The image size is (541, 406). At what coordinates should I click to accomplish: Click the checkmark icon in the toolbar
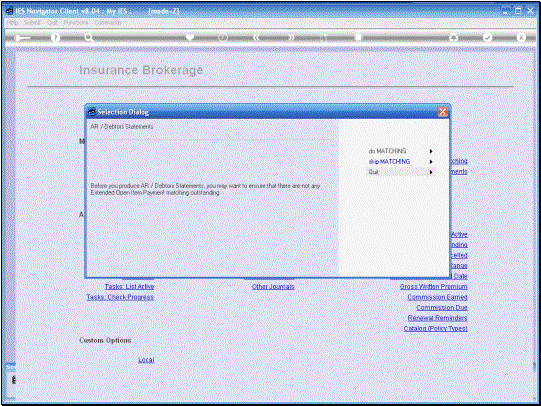[x=487, y=37]
